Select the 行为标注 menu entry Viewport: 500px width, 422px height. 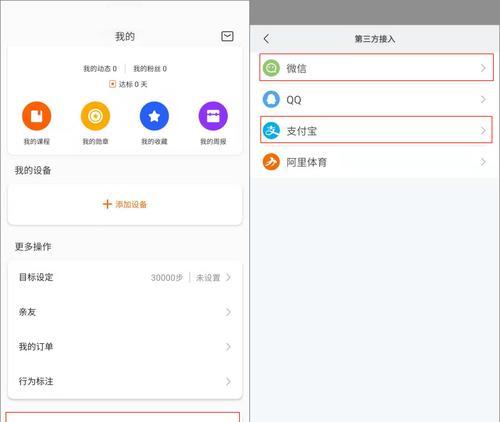[x=125, y=381]
